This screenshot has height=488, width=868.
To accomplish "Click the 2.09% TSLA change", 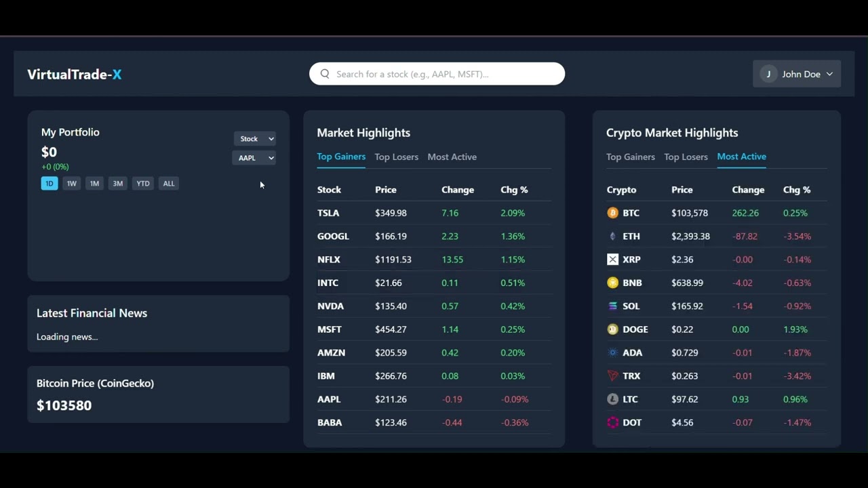I will click(x=513, y=213).
